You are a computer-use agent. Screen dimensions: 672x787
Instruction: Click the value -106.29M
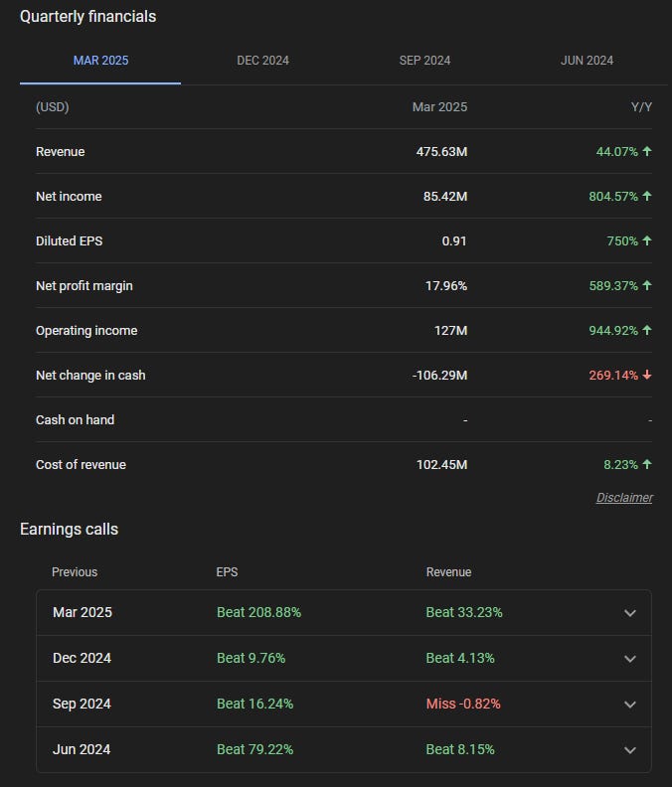439,375
